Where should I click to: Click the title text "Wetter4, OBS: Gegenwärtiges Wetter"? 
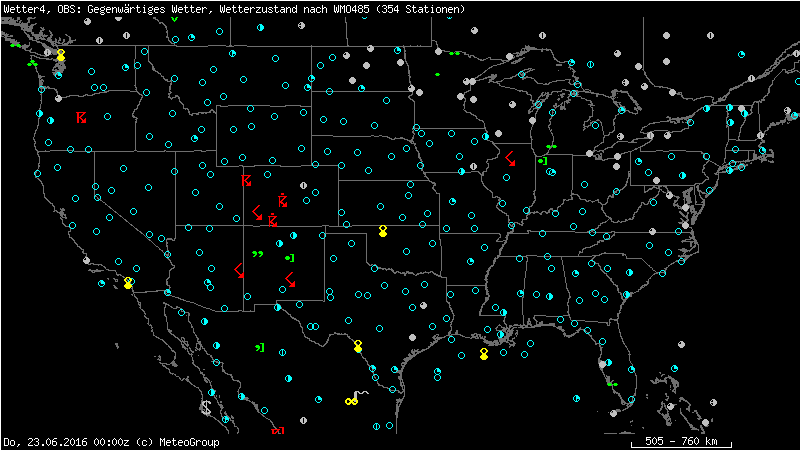(106, 9)
